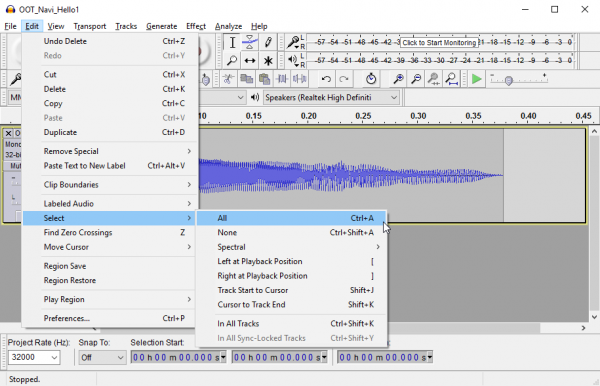This screenshot has height=386, width=600.
Task: Choose Select None in the submenu
Action: pos(292,232)
